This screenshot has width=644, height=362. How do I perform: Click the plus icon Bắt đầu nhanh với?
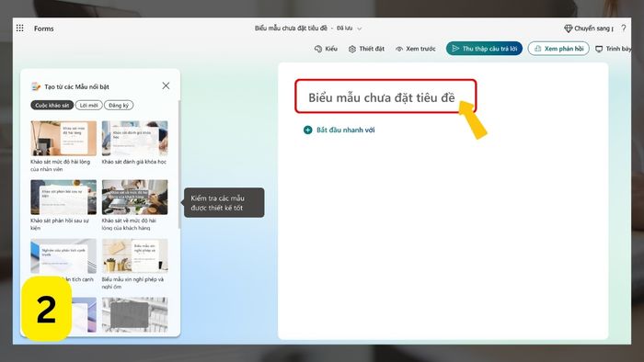(x=307, y=130)
